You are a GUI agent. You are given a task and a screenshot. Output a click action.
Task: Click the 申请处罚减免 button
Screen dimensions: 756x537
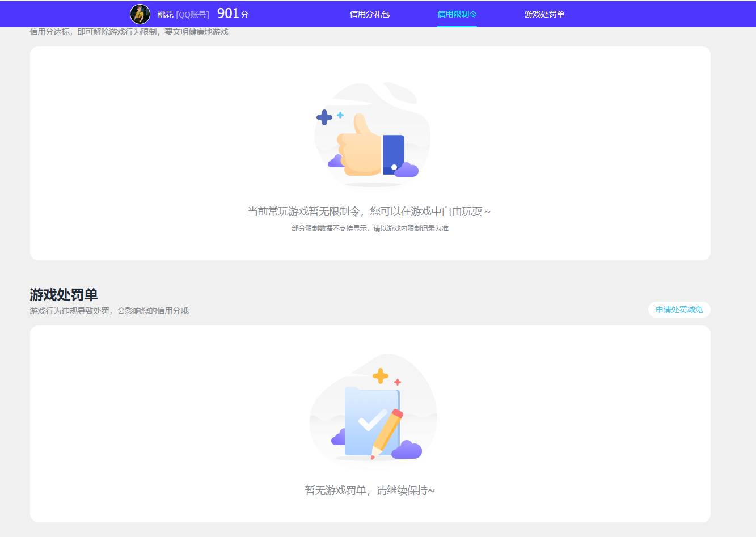[x=679, y=310]
